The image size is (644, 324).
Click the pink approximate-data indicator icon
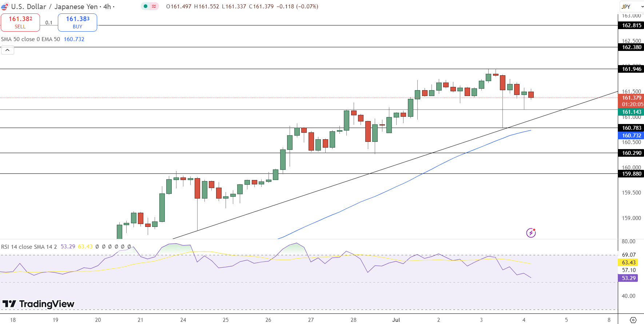[x=154, y=6]
